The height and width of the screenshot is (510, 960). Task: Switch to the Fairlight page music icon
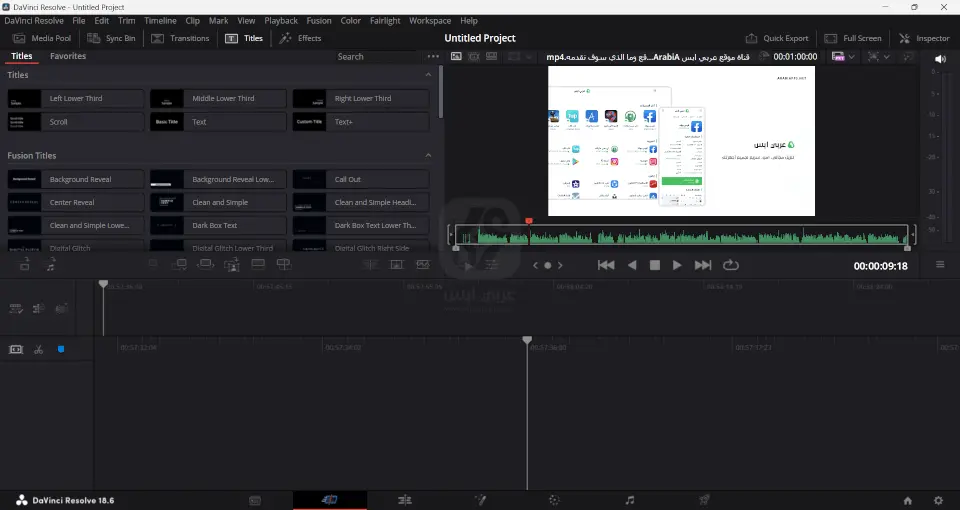pos(629,500)
